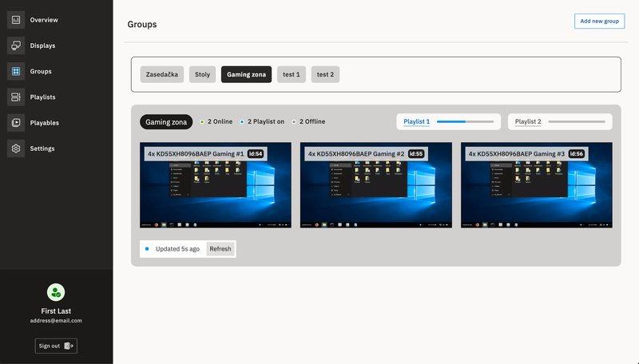Open the Playables sidebar icon
The width and height of the screenshot is (639, 364).
point(16,123)
